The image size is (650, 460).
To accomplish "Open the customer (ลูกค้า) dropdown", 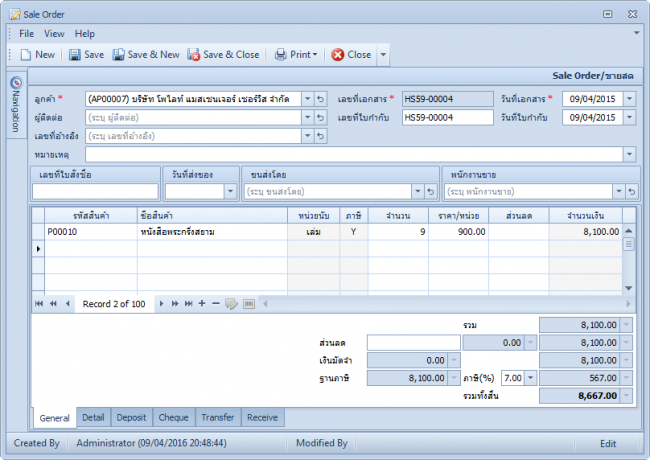I will click(306, 99).
